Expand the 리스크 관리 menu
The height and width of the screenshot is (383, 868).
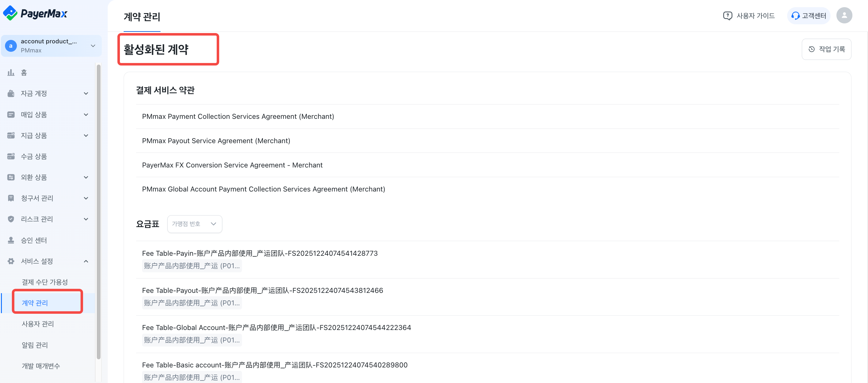[x=86, y=219]
